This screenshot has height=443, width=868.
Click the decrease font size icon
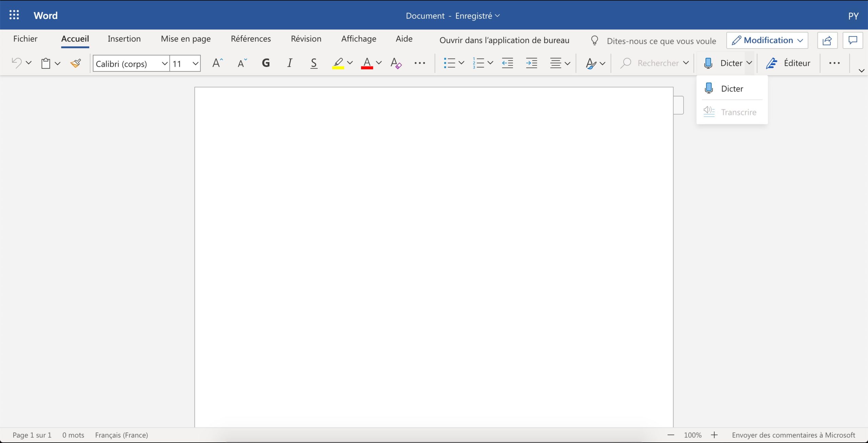[242, 63]
